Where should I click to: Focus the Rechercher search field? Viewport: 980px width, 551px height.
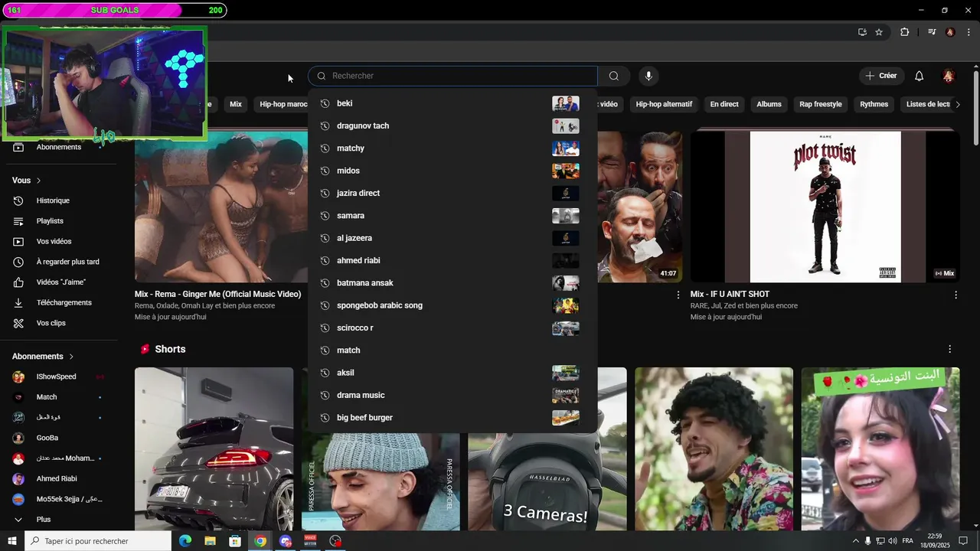[x=452, y=76]
